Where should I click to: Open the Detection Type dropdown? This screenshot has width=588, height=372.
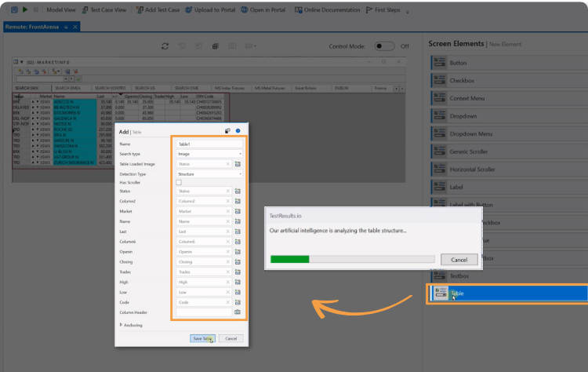[x=209, y=174]
